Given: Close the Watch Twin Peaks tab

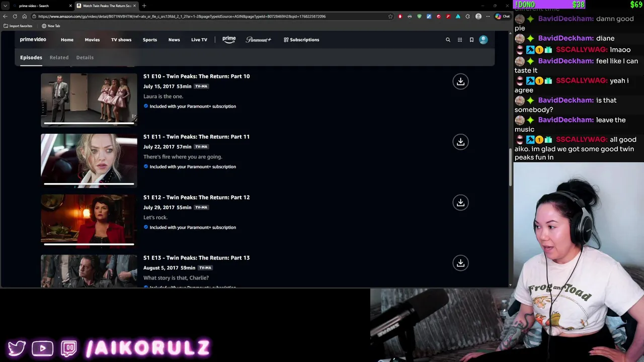Looking at the screenshot, I should [134, 6].
